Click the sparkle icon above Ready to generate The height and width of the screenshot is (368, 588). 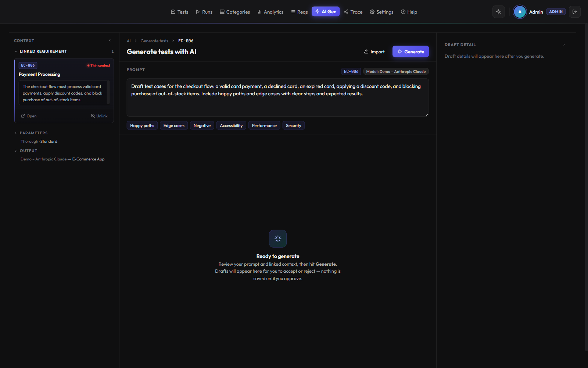[278, 239]
